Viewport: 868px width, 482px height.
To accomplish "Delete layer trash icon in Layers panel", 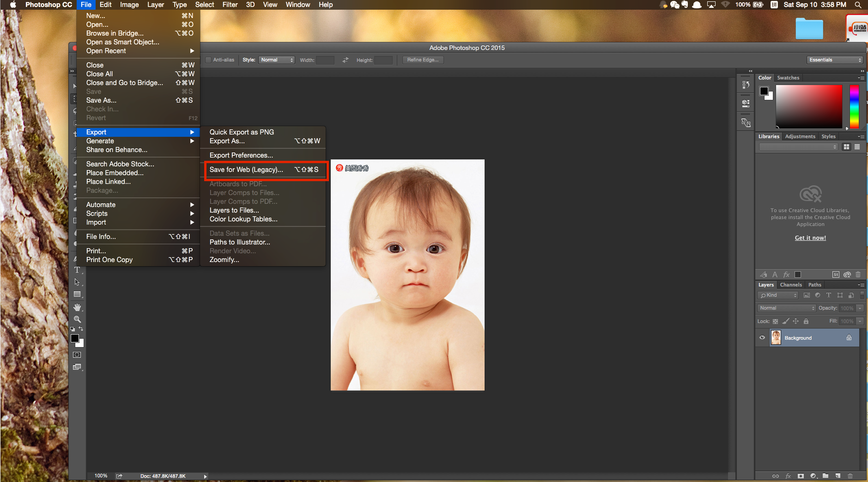I will point(850,476).
